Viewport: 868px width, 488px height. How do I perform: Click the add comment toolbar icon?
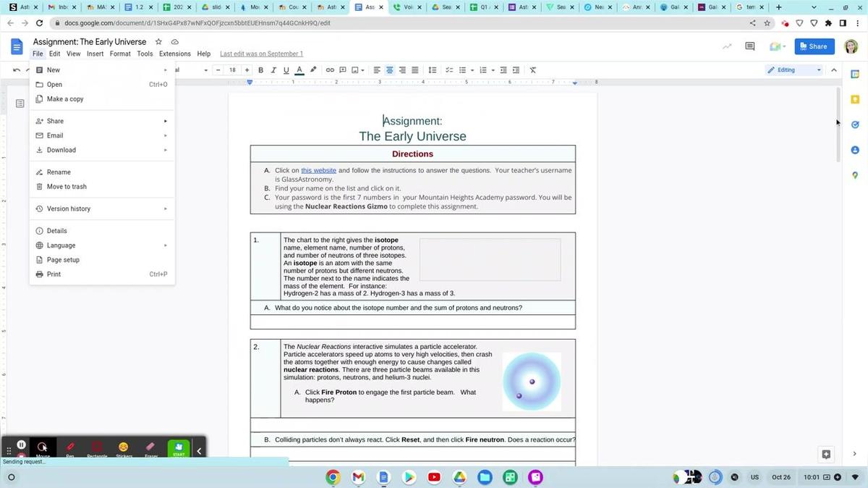pos(343,70)
